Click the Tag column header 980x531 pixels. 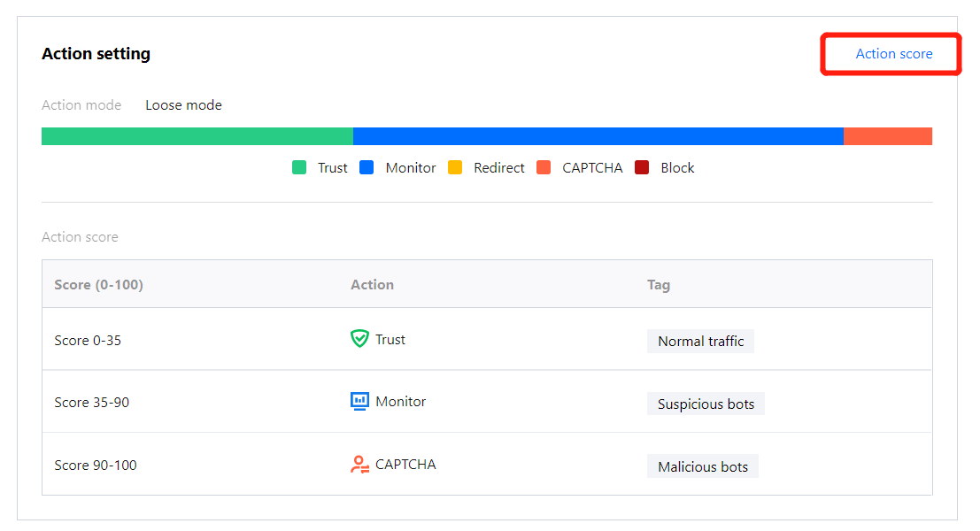[659, 285]
